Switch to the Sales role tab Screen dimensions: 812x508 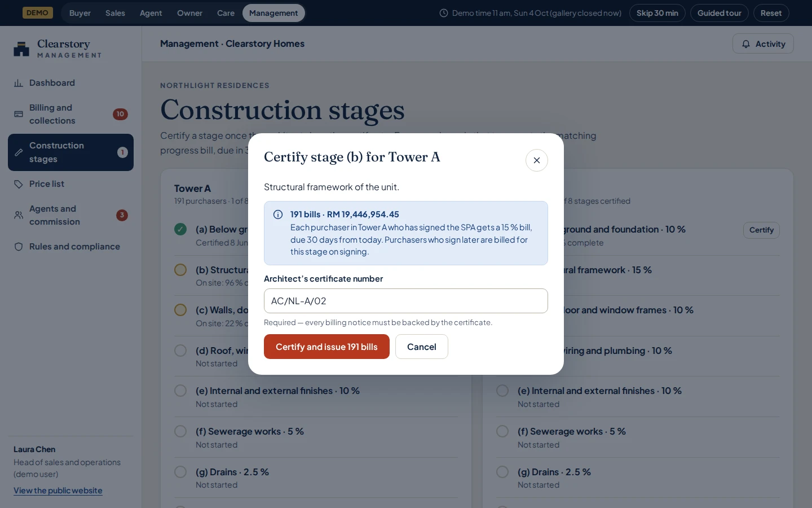(x=115, y=13)
